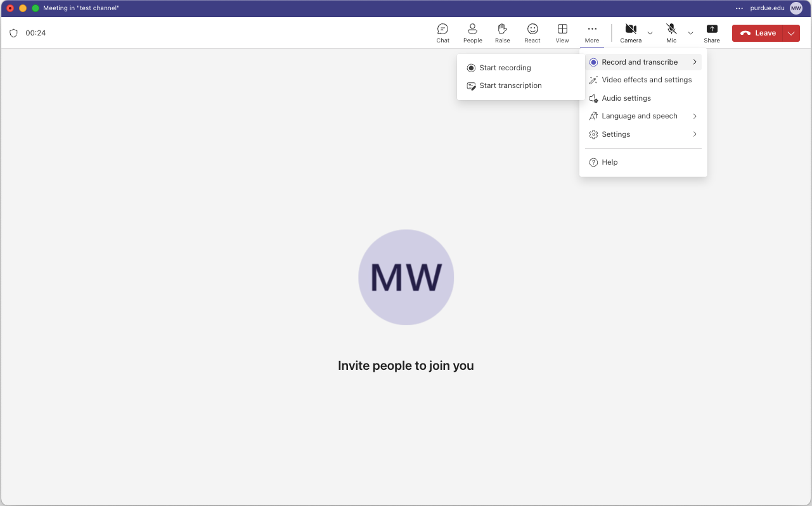This screenshot has width=812, height=506.
Task: Show the People participants list
Action: coord(472,33)
